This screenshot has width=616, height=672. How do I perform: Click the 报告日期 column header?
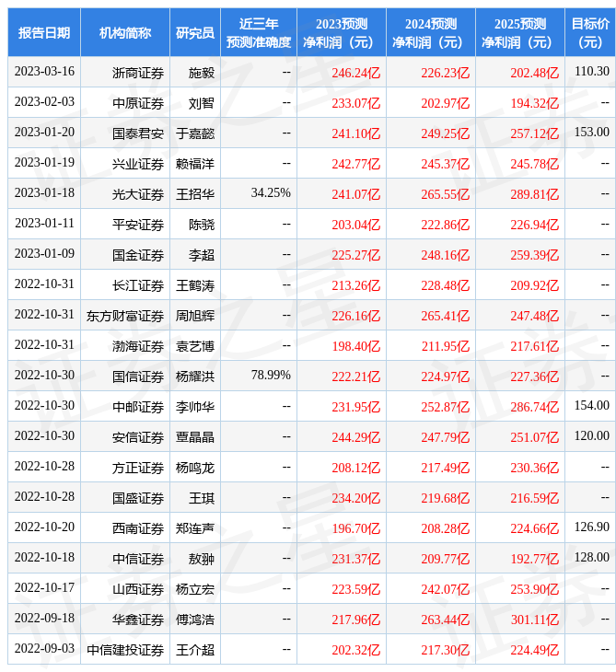pyautogui.click(x=43, y=32)
